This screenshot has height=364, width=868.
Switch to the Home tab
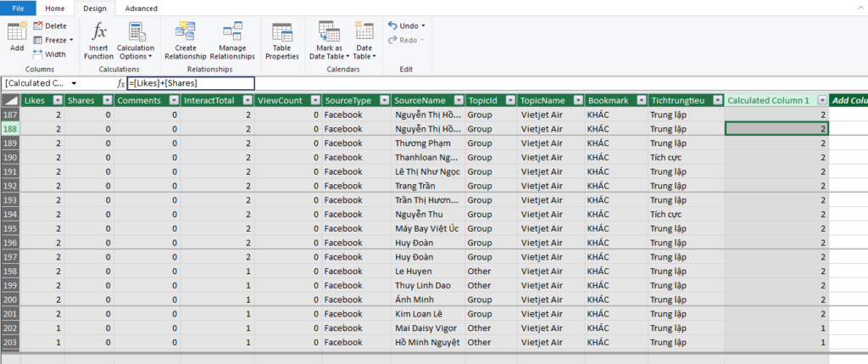pyautogui.click(x=55, y=8)
